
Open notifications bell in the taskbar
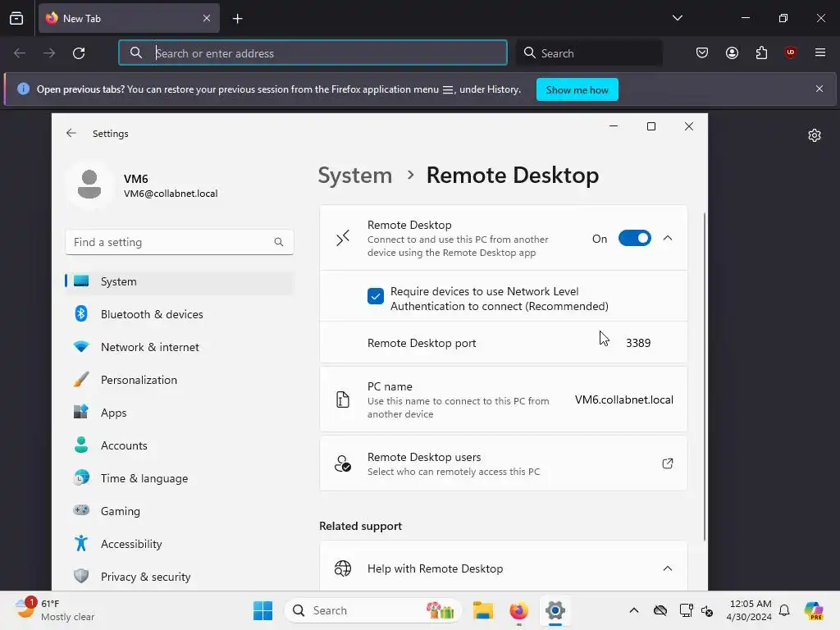tap(784, 610)
